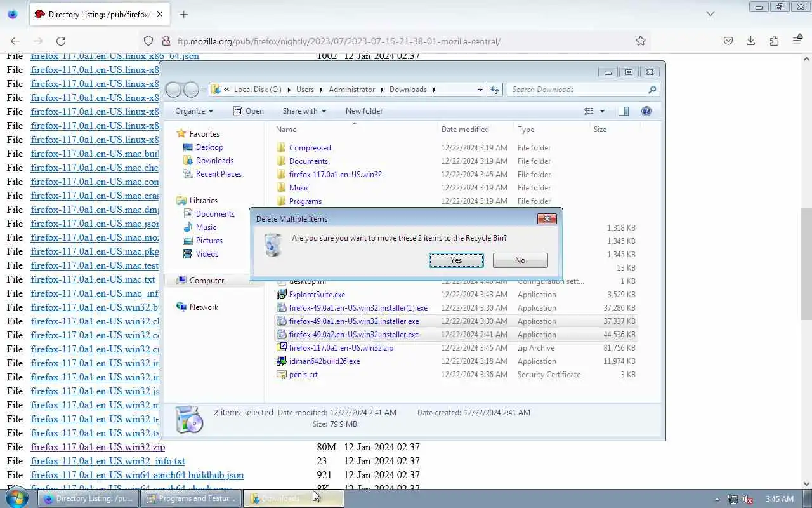Select the Documents folder in file list
Screen dimensions: 812x508
308,161
